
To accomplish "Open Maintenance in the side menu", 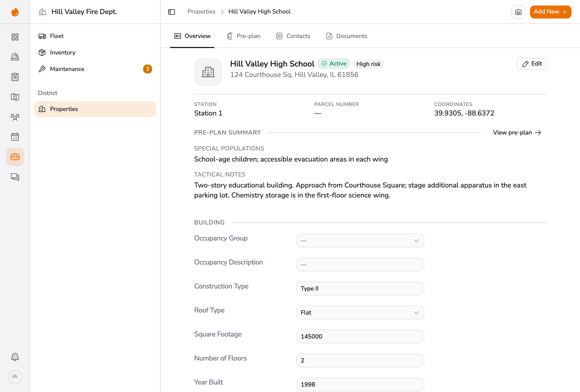I will (x=95, y=69).
